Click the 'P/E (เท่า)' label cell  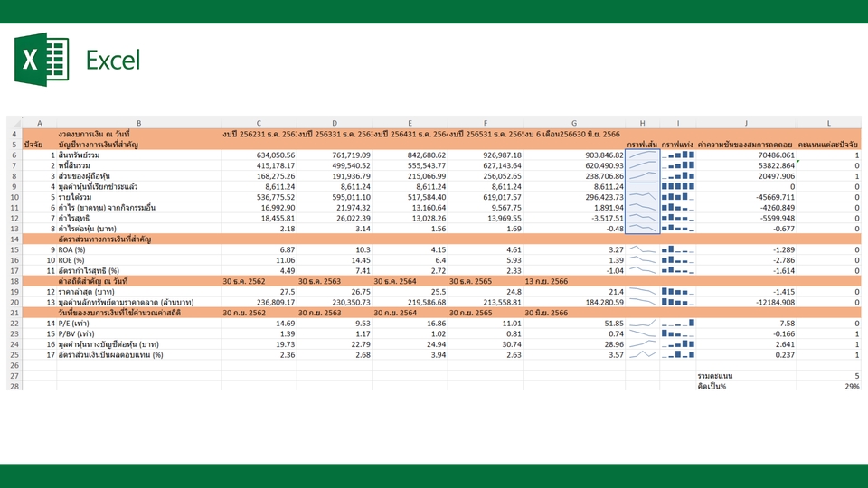click(x=138, y=324)
